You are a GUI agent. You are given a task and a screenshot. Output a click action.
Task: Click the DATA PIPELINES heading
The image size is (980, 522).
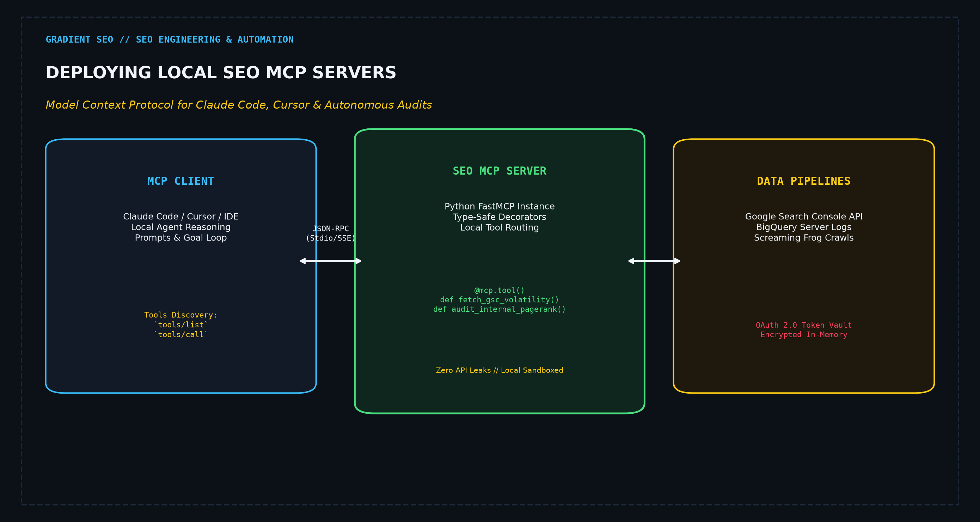pos(804,181)
